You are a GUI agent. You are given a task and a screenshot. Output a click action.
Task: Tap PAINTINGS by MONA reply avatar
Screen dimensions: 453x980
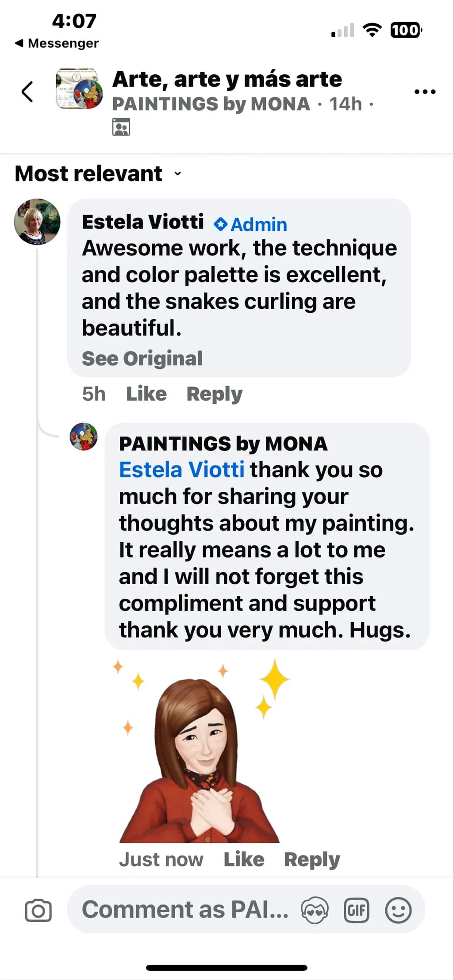pyautogui.click(x=84, y=436)
